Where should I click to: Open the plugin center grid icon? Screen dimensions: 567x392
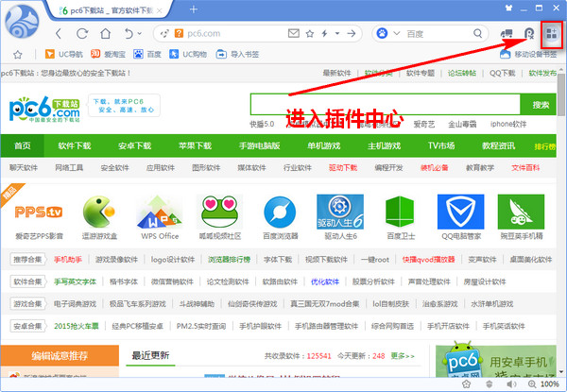pos(552,34)
